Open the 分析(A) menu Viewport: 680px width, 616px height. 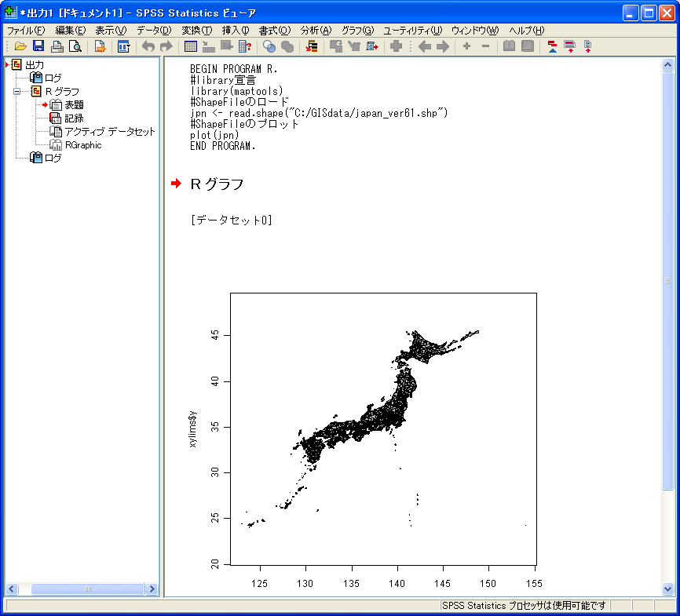[x=316, y=30]
